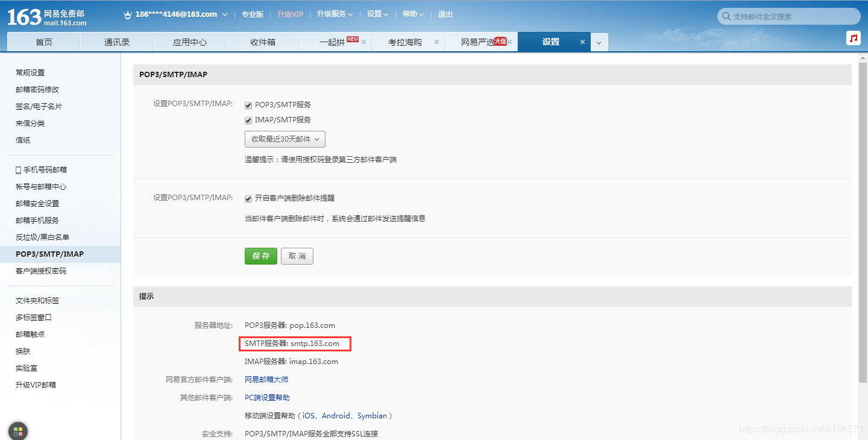The width and height of the screenshot is (868, 440).
Task: Select 帐号与邮箱中心 in the sidebar
Action: pyautogui.click(x=41, y=187)
